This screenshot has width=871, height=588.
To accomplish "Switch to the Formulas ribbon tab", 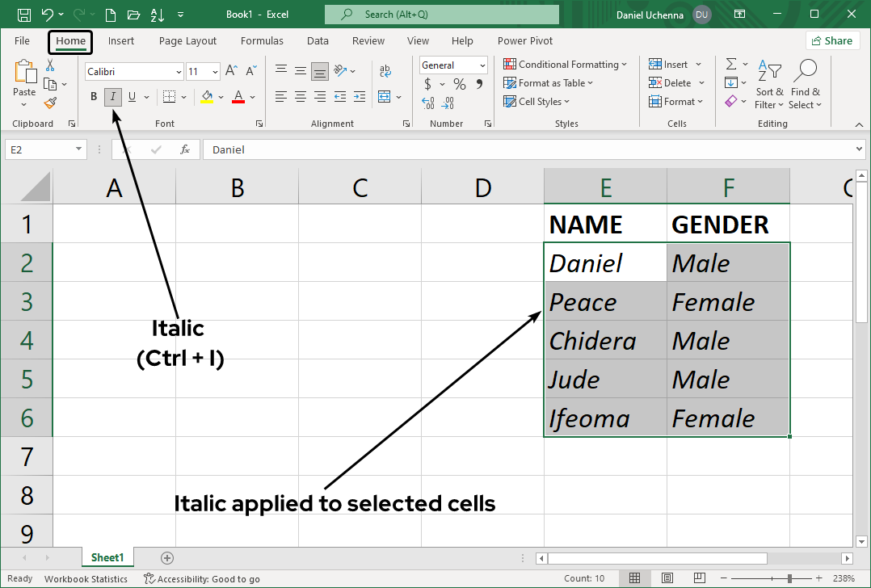I will click(262, 41).
